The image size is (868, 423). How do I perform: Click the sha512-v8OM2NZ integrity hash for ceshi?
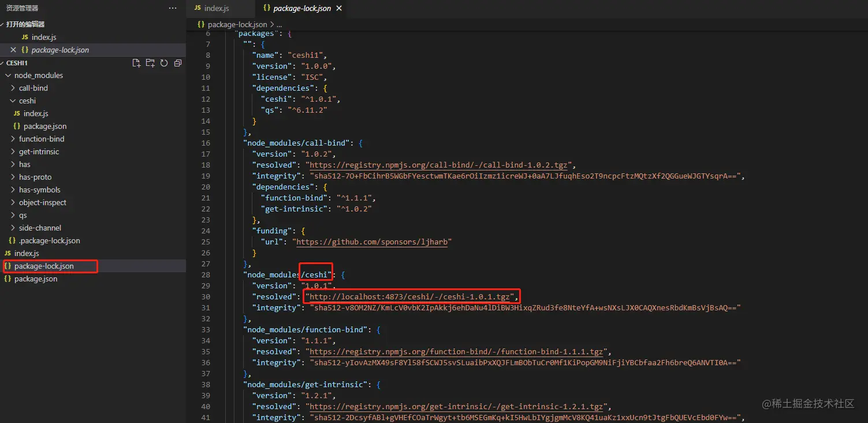525,308
